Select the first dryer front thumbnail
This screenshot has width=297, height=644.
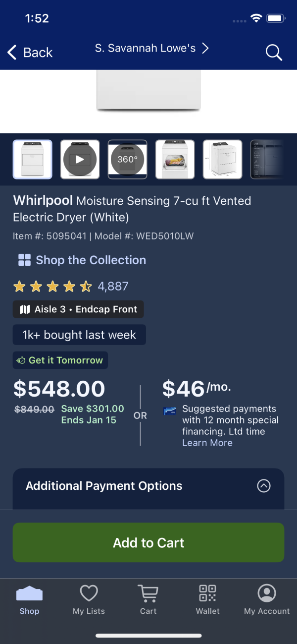(32, 160)
